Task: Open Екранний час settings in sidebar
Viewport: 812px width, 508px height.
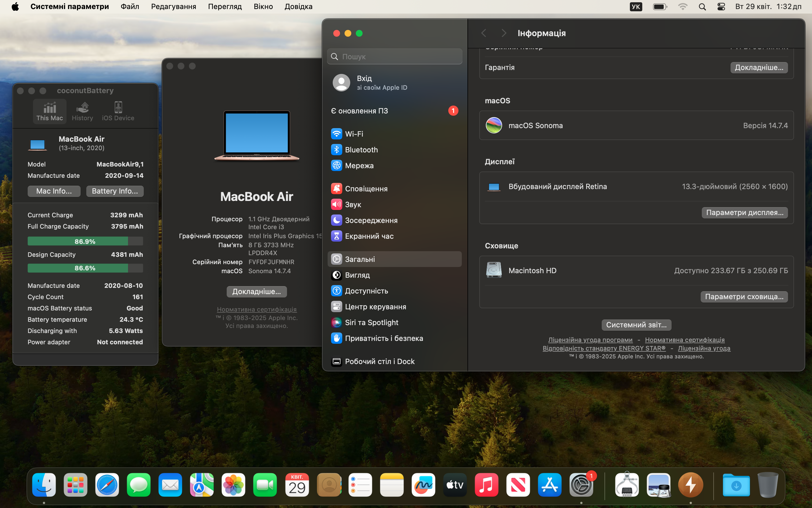Action: coord(395,236)
